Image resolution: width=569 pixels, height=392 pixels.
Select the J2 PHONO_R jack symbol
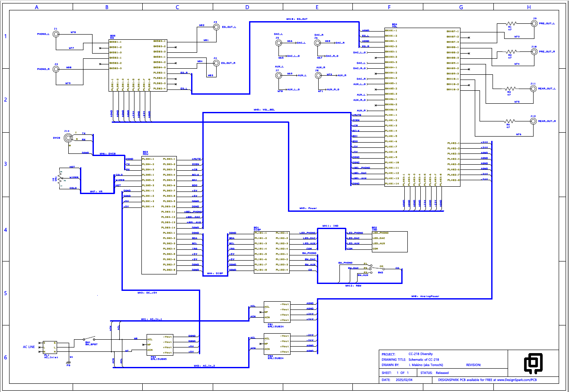[56, 69]
